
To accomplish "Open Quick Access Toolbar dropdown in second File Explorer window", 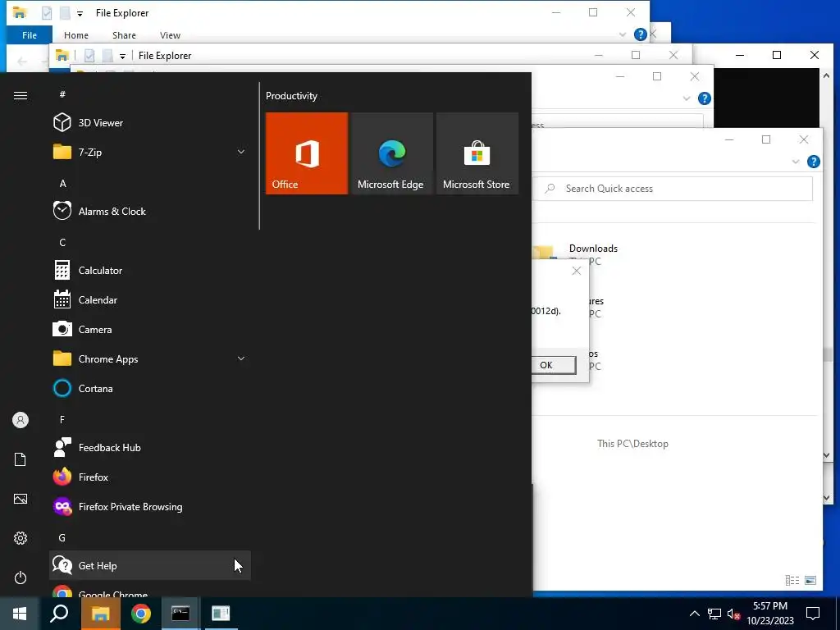I will tap(123, 56).
